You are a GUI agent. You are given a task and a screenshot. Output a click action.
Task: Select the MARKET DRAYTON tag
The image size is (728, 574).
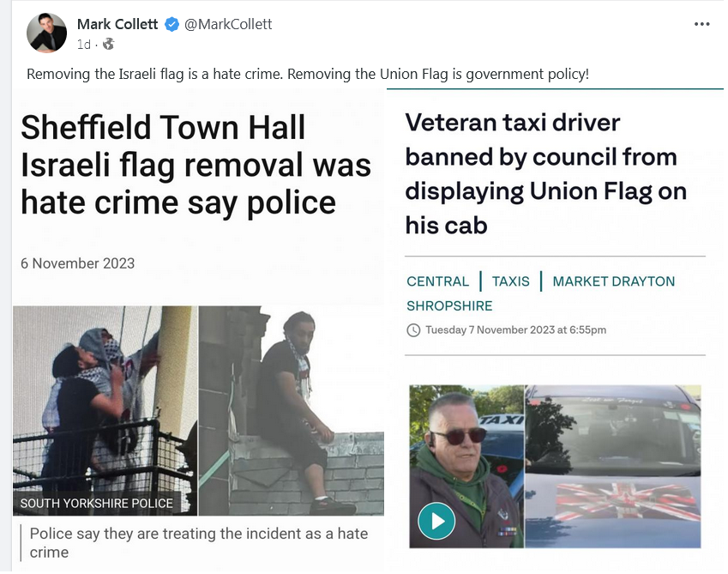(x=613, y=281)
